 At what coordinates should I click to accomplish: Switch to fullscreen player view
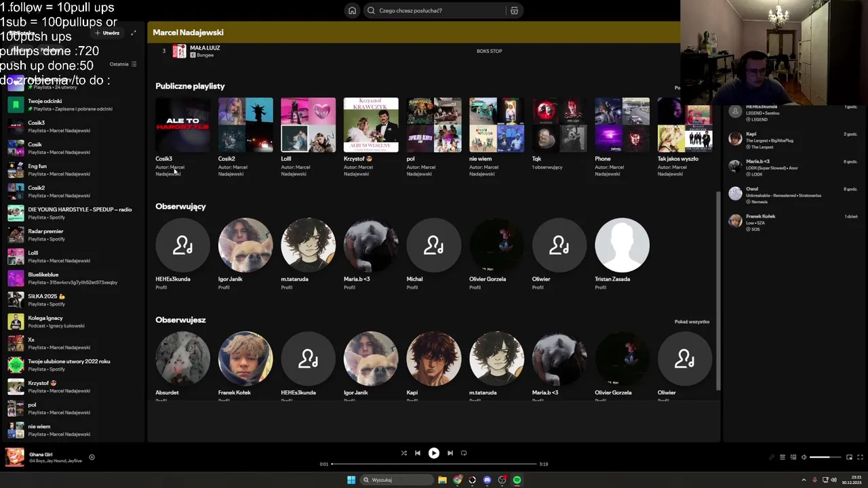(861, 457)
